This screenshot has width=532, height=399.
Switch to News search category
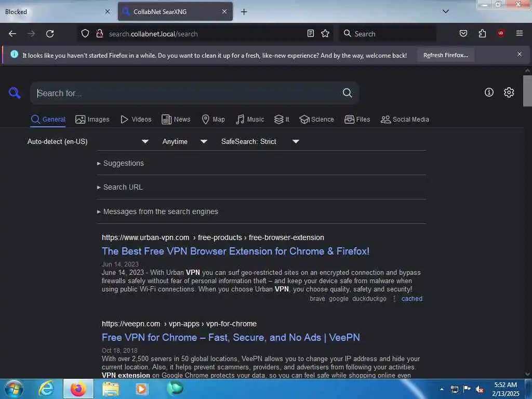[176, 119]
